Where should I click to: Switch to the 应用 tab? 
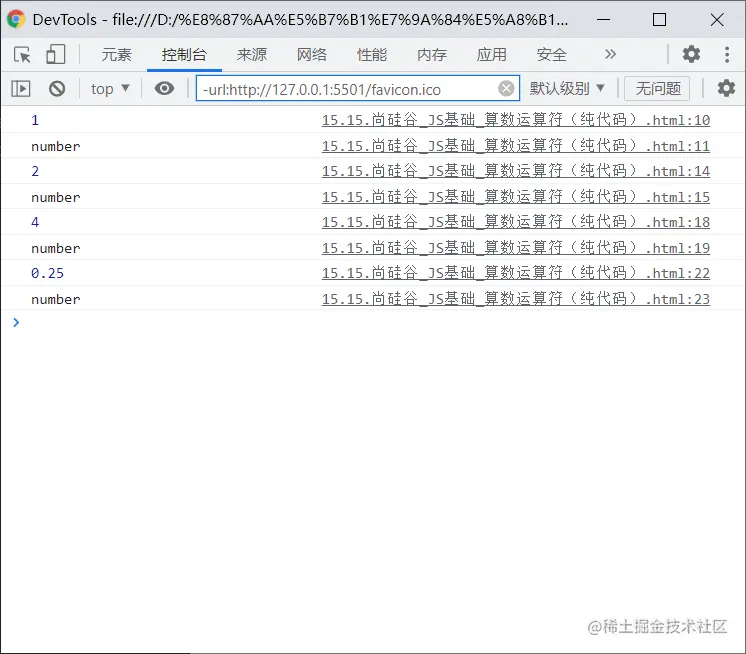click(x=491, y=55)
